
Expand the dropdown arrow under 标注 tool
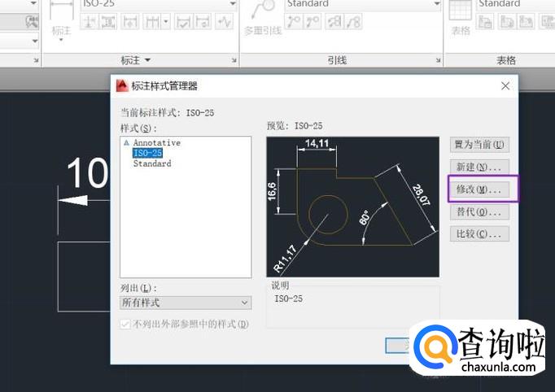pos(61,40)
